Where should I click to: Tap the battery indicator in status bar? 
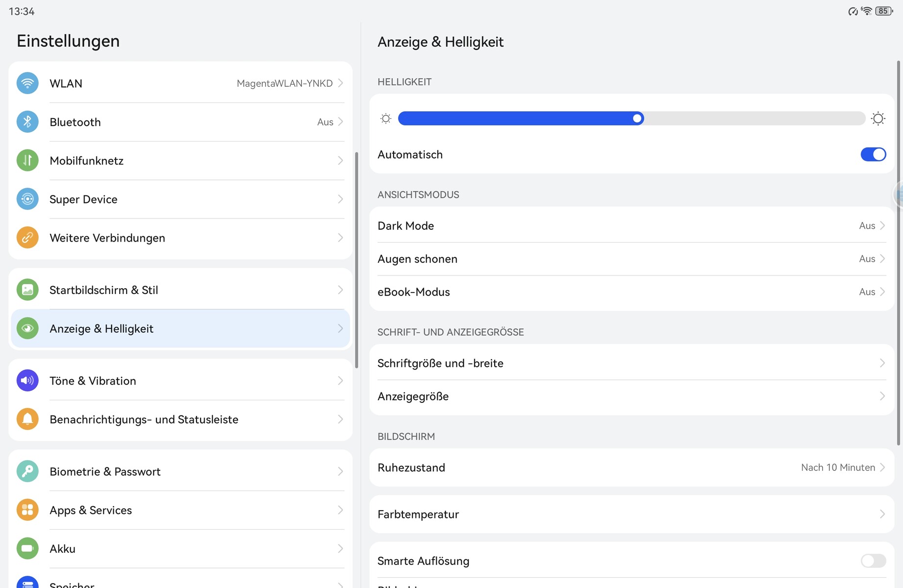coord(884,11)
